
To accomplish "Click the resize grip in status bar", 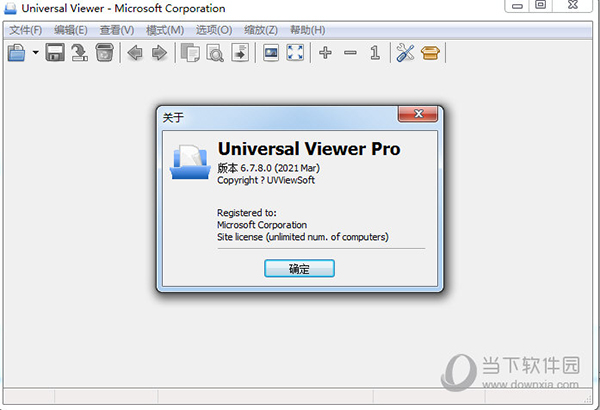I will pos(587,398).
